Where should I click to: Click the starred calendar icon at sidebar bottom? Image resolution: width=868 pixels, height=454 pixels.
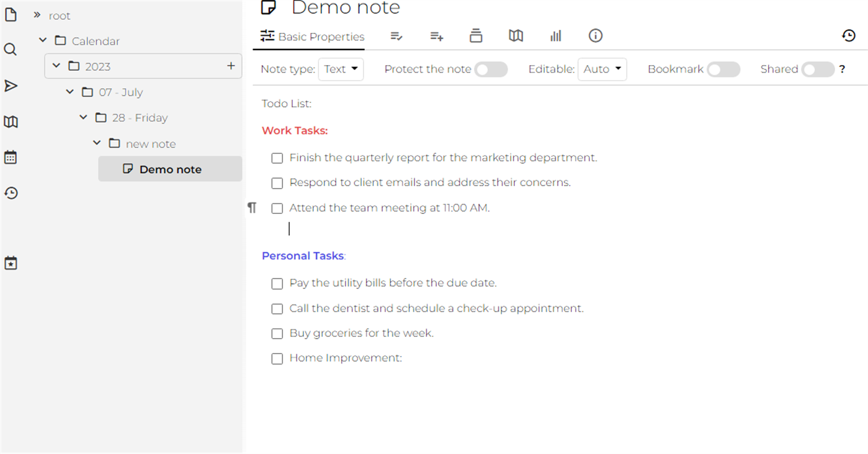pyautogui.click(x=11, y=262)
